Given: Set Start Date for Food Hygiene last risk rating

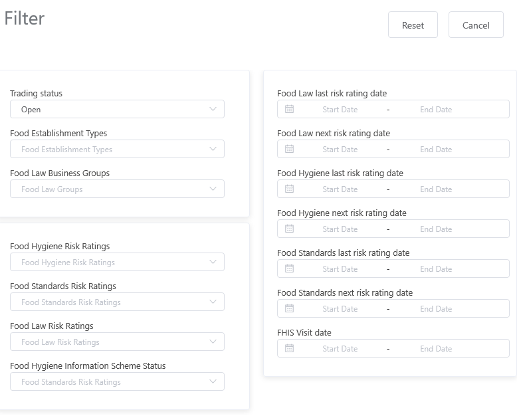Looking at the screenshot, I should click(340, 189).
